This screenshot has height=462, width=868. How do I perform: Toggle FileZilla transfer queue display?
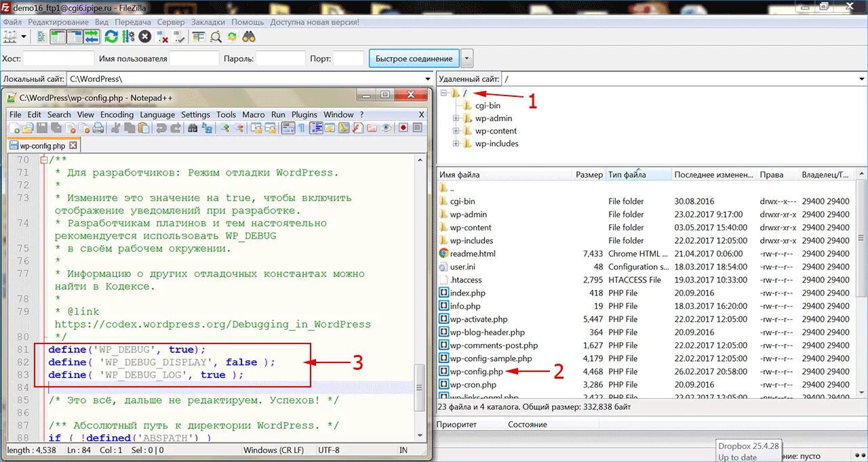coord(92,37)
